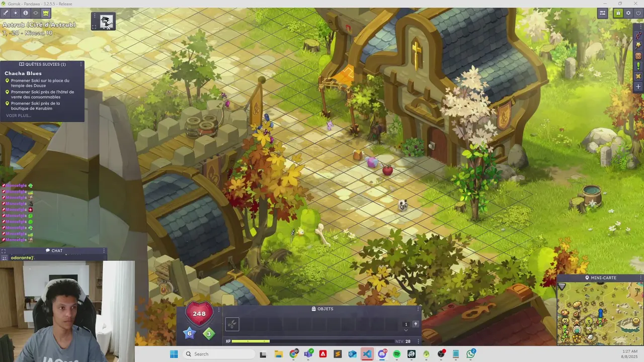644x362 pixels.
Task: Click the NIV. 28 level label
Action: (x=403, y=341)
